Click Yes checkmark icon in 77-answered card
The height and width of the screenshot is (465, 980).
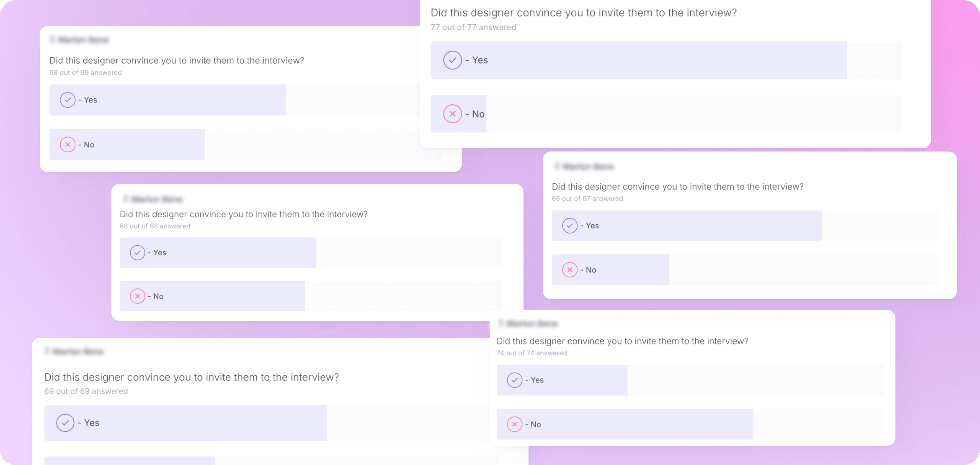coord(452,60)
